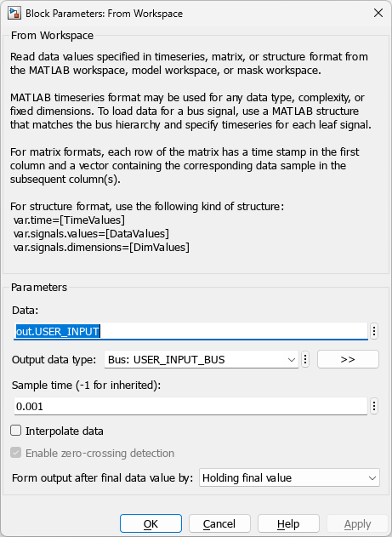Image resolution: width=392 pixels, height=537 pixels.
Task: Click the "Interpolate data" label text
Action: coord(65,431)
